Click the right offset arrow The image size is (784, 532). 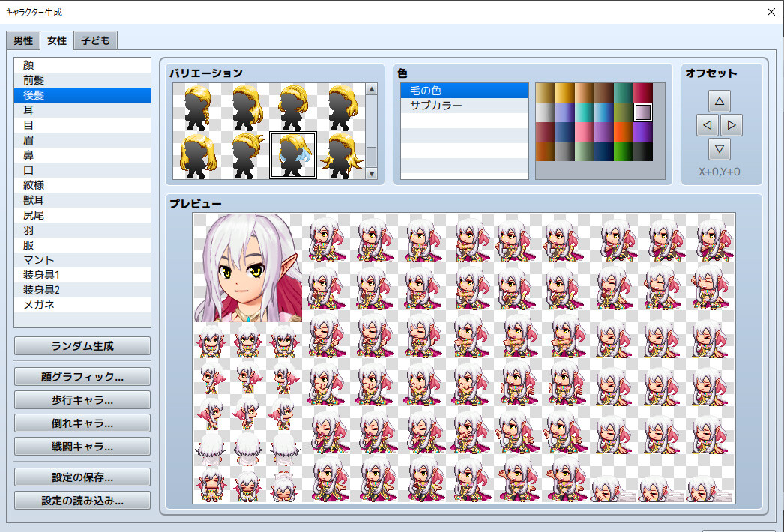[x=731, y=124]
